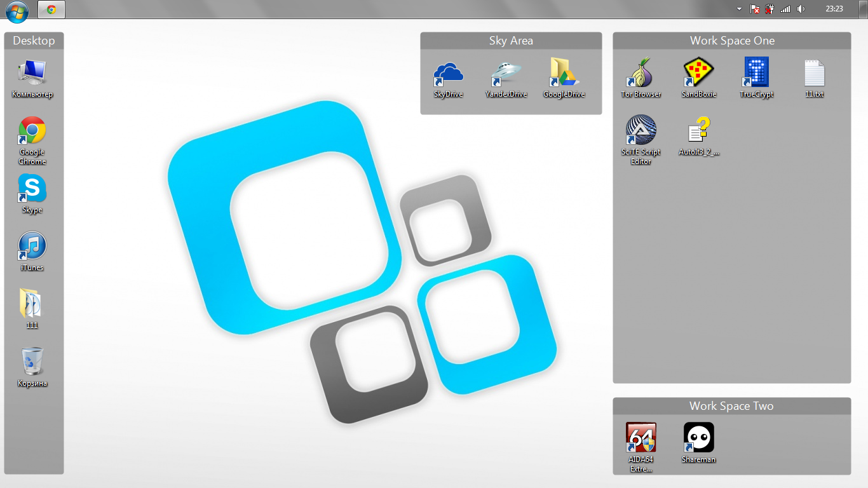Select the 11.txt text file
Viewport: 868px width, 488px height.
(814, 72)
